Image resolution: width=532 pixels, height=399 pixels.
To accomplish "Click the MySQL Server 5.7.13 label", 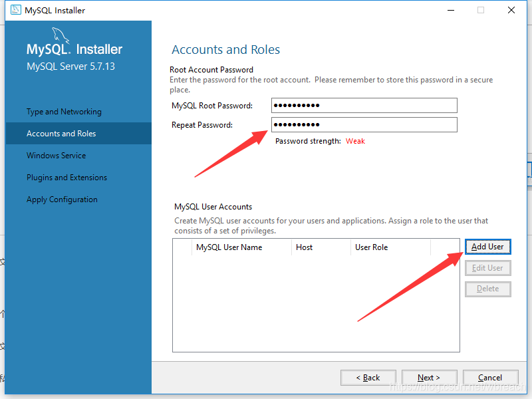I will pyautogui.click(x=71, y=66).
